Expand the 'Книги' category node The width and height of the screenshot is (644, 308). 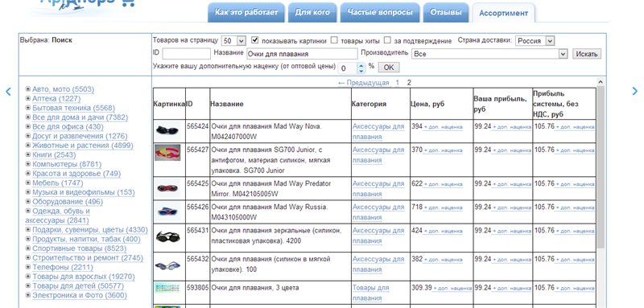click(28, 154)
